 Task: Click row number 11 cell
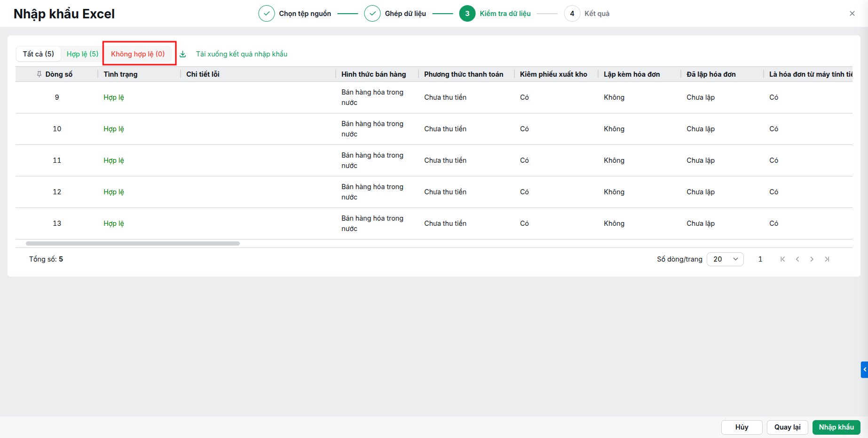click(57, 160)
